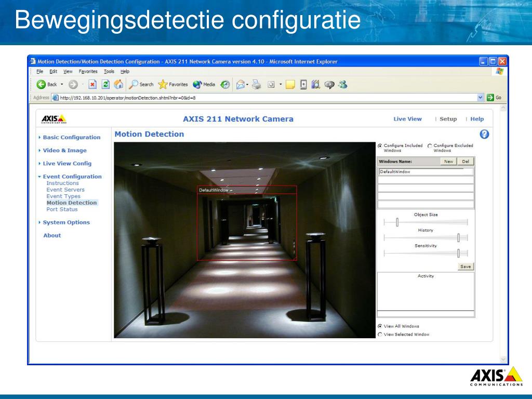Click the New window button

pos(448,162)
